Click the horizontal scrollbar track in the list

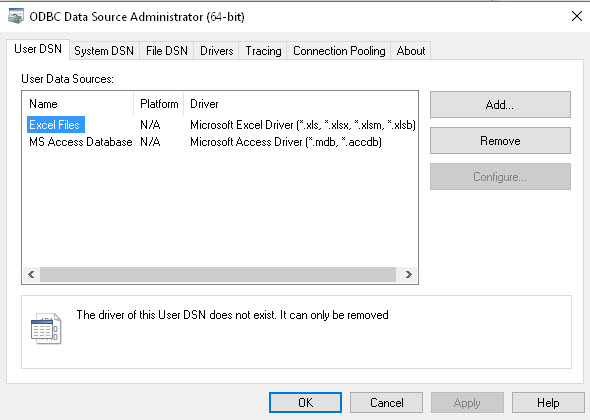coord(218,274)
